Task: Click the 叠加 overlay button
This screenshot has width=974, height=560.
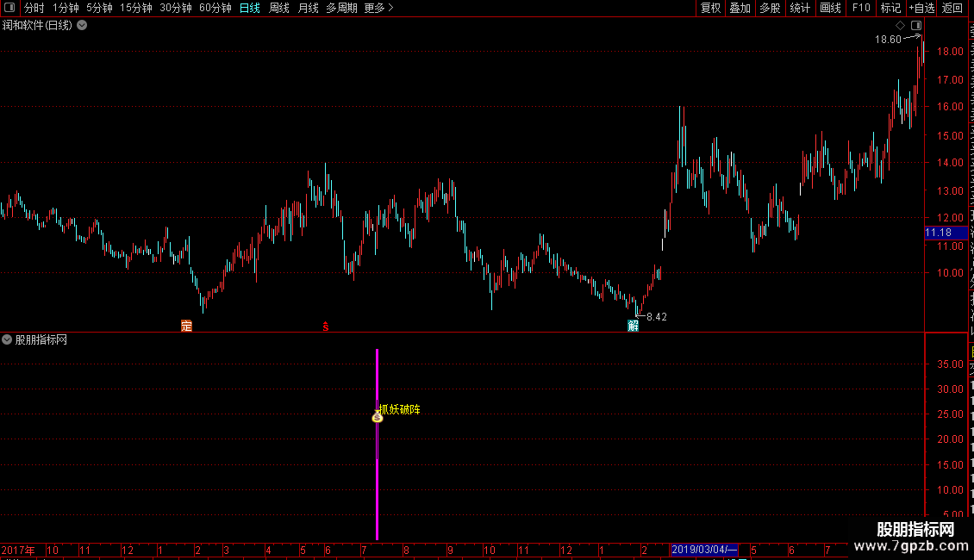Action: [x=740, y=8]
